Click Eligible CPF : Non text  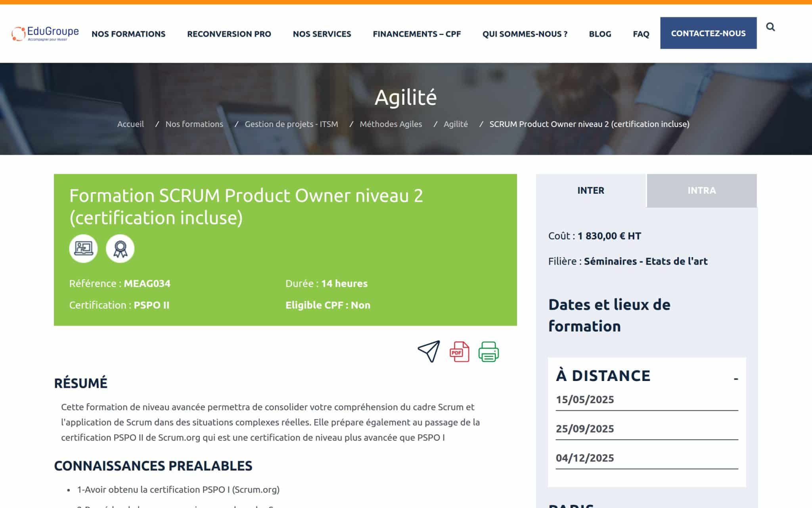click(x=328, y=305)
